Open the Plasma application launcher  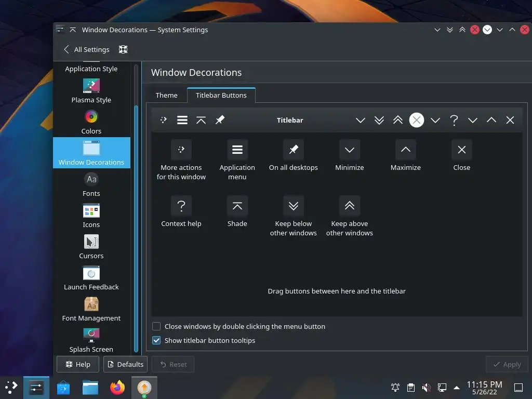pos(11,388)
